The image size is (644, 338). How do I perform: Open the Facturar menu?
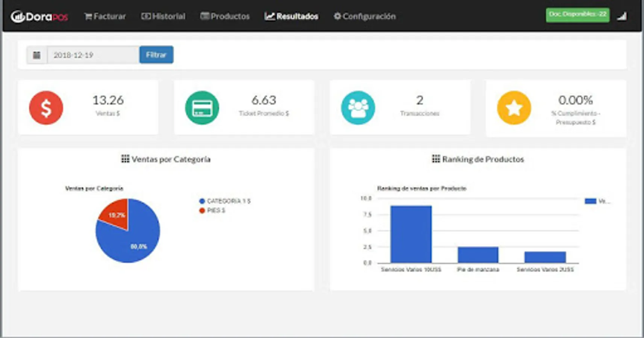tap(105, 17)
